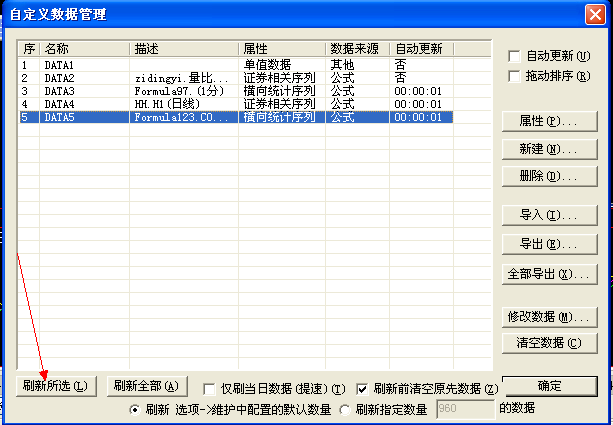This screenshot has width=613, height=425.
Task: Click description HH.H1(日线) cell
Action: point(167,104)
